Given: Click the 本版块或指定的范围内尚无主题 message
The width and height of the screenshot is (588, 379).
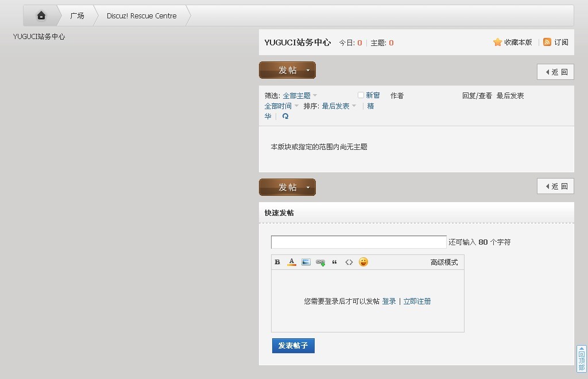Looking at the screenshot, I should [x=319, y=147].
